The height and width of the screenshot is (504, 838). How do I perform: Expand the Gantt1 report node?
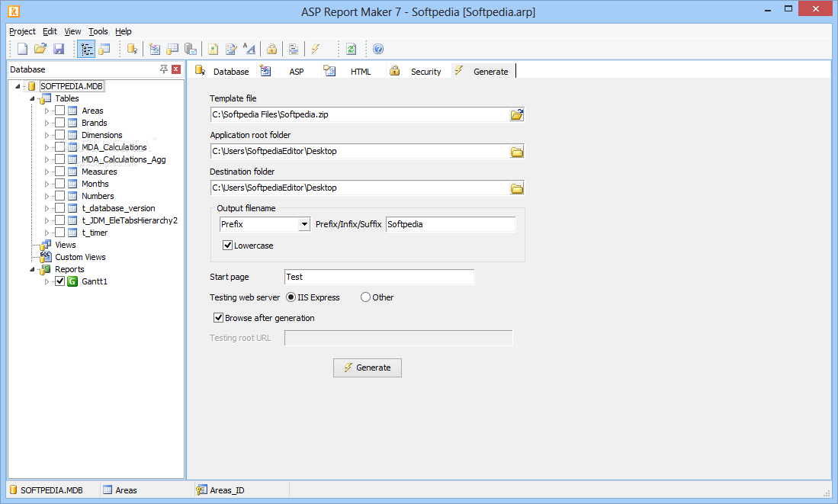pos(47,281)
